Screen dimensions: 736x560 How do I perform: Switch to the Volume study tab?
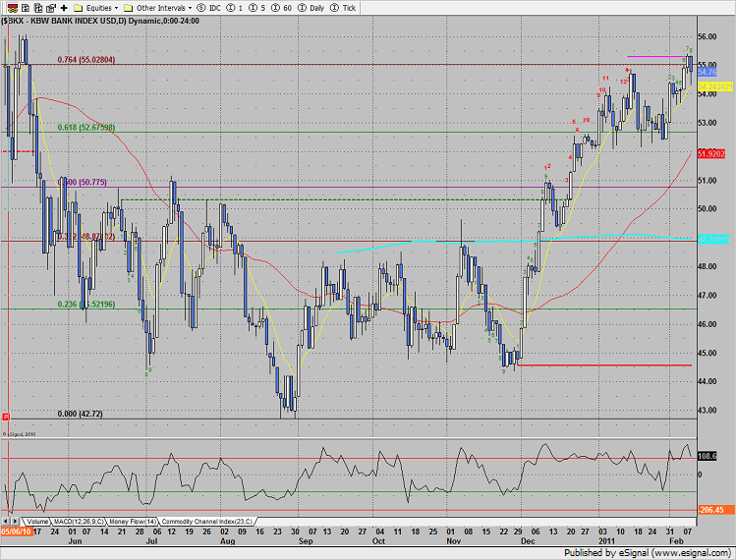tap(36, 521)
